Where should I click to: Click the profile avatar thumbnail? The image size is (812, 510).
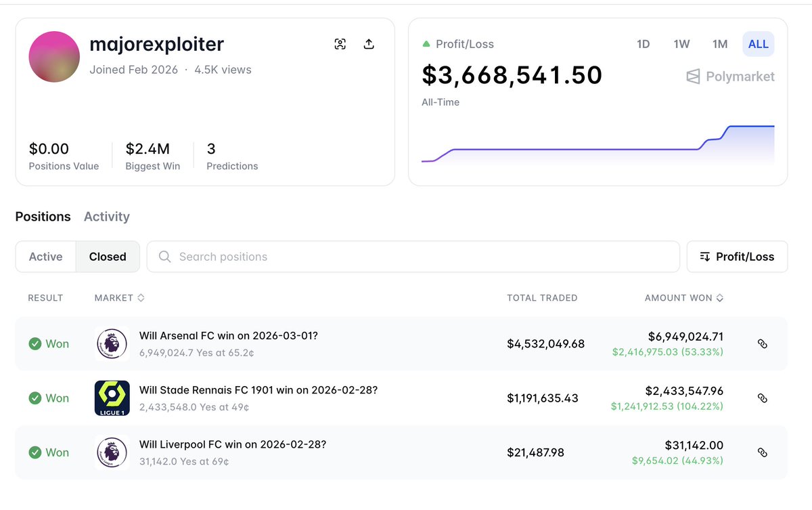(x=54, y=57)
